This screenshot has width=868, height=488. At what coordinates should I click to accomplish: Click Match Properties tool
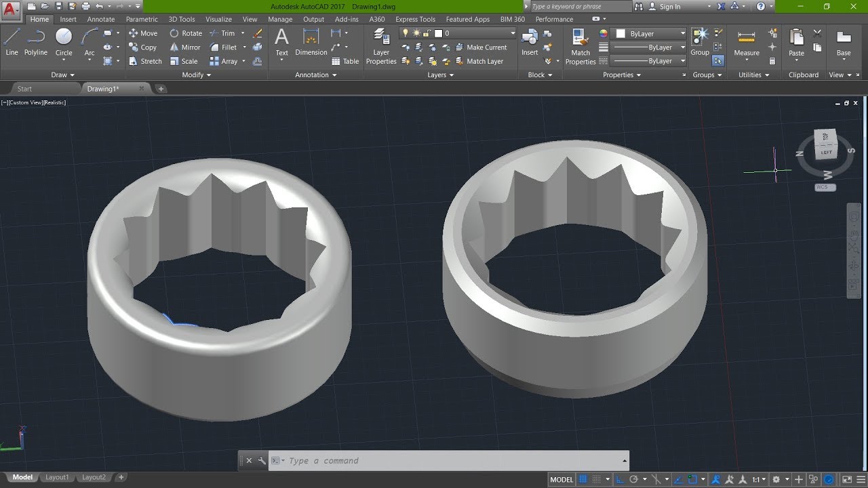pos(580,47)
